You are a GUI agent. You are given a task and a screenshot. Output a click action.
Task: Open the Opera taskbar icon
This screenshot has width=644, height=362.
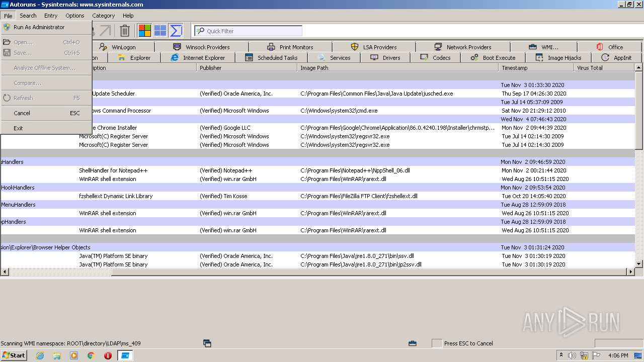[x=108, y=355]
